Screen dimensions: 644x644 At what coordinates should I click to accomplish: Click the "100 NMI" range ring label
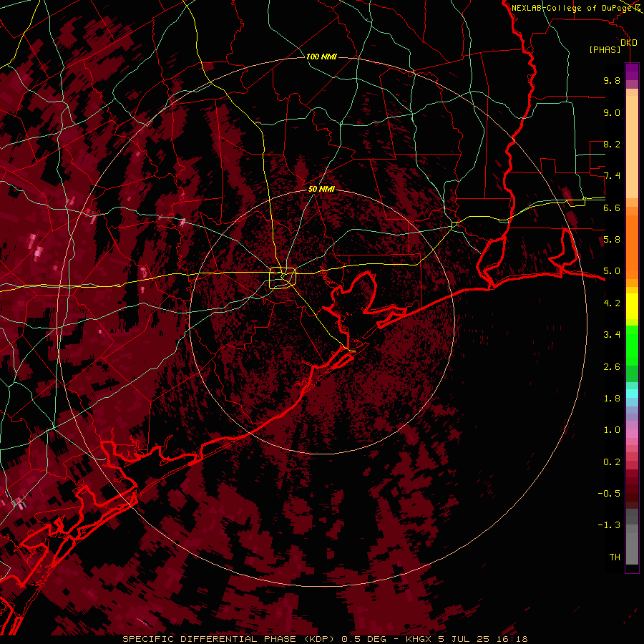pyautogui.click(x=321, y=57)
